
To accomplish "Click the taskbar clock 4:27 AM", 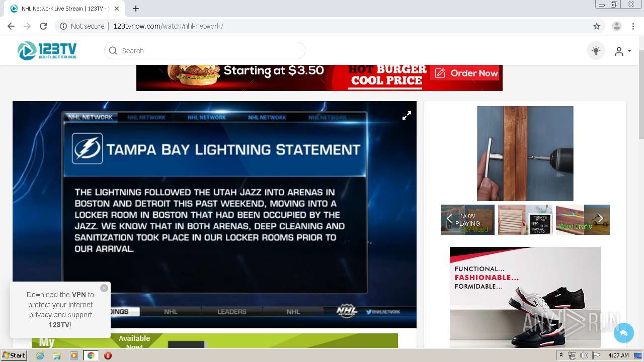I will [618, 355].
